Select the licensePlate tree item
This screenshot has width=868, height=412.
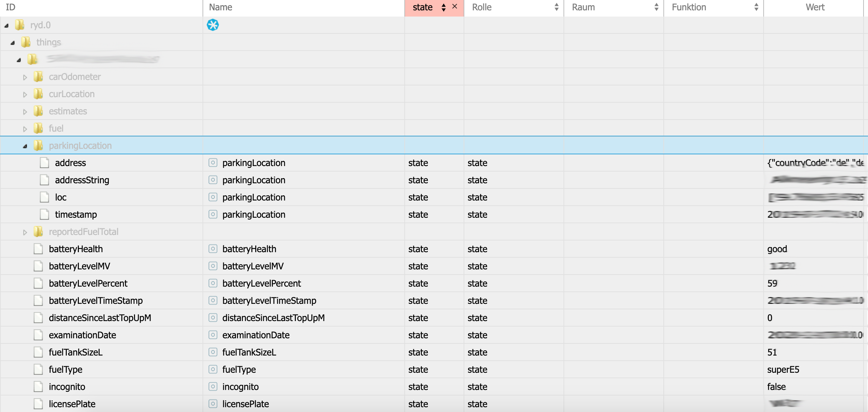pyautogui.click(x=72, y=404)
